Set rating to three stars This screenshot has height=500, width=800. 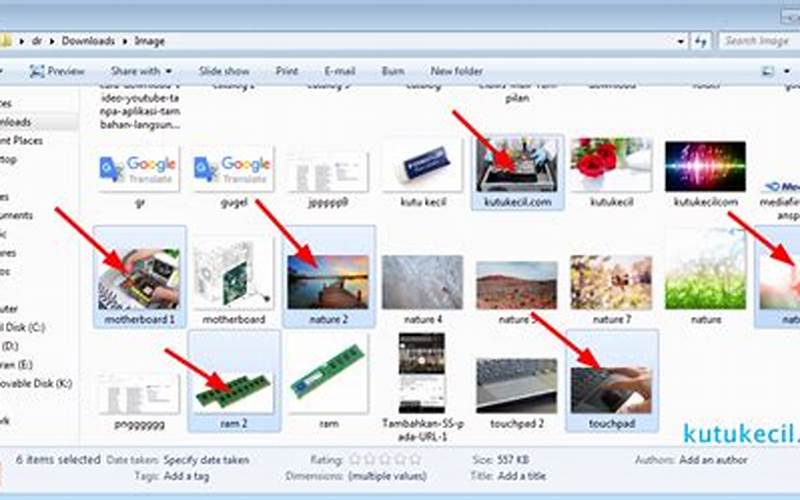click(x=385, y=460)
